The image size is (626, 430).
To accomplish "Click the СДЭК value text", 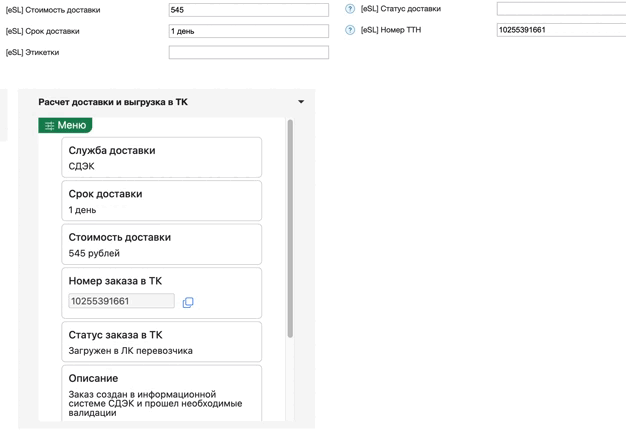I will (81, 166).
